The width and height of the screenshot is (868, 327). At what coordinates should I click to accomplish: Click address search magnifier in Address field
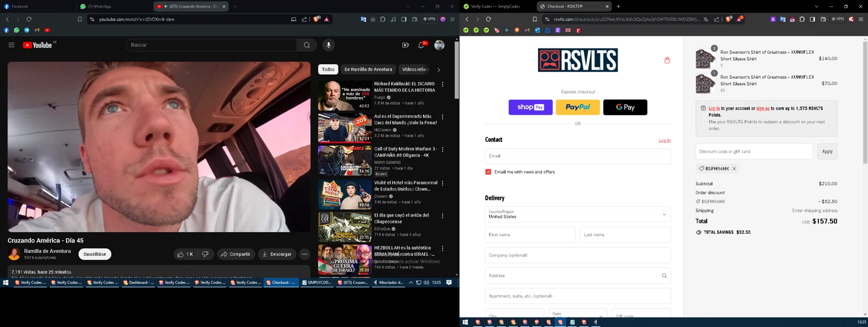(664, 275)
